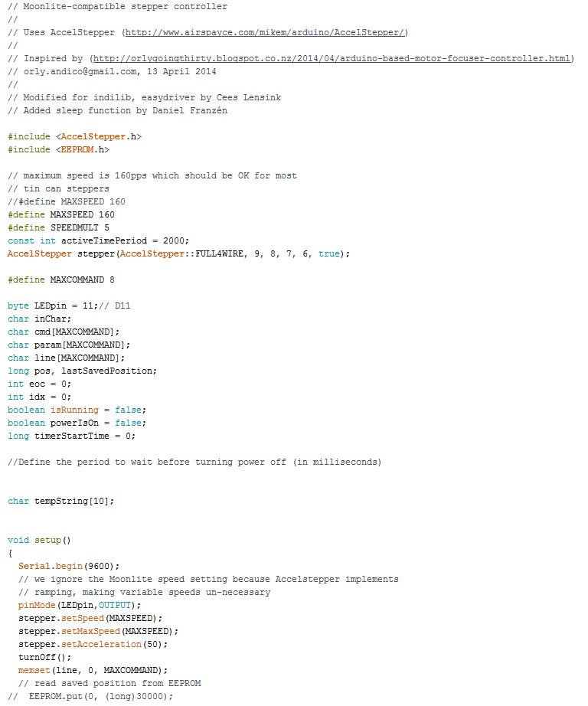The image size is (588, 706).
Task: Click the line 'pinMode(LEDpin,OUTPUT);'
Action: (x=80, y=606)
